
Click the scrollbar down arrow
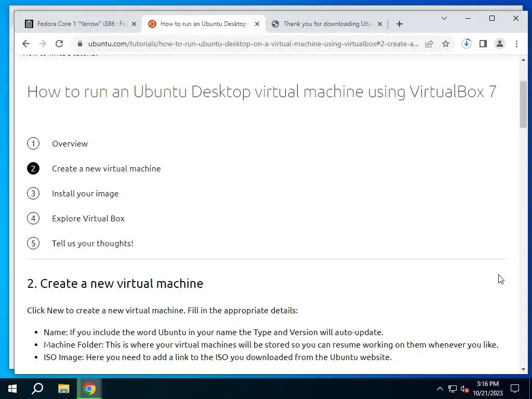523,369
